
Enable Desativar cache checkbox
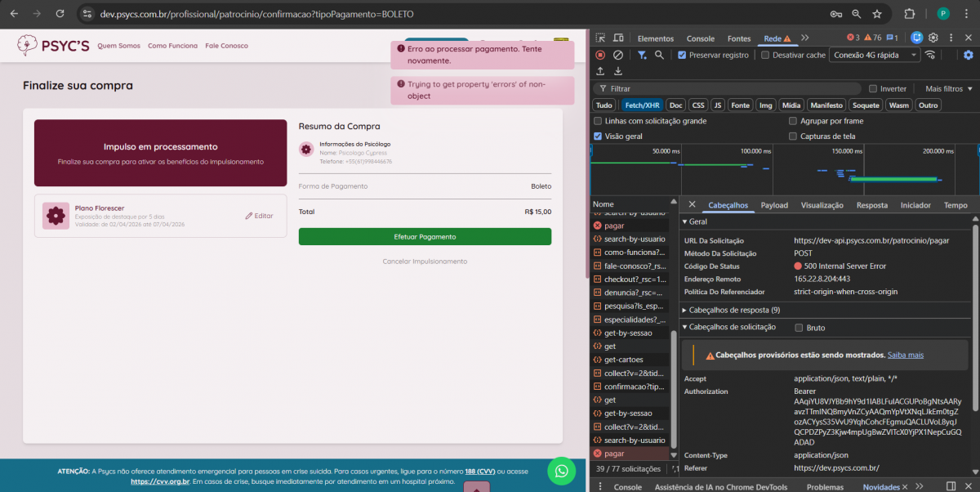tap(765, 55)
